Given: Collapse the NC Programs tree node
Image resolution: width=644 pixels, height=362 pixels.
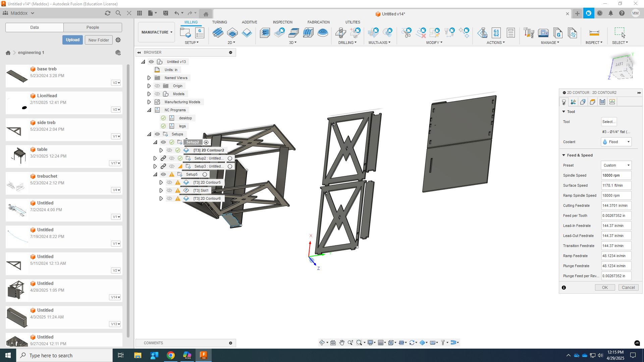Looking at the screenshot, I should 149,110.
